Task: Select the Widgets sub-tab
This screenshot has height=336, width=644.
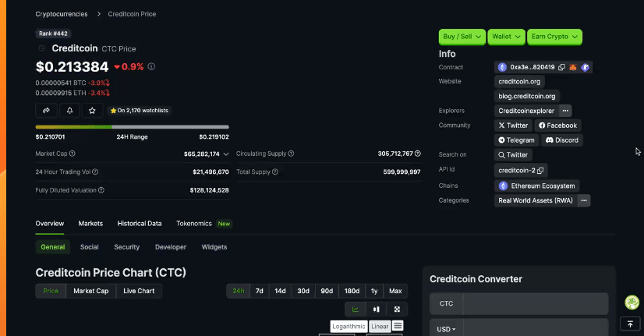Action: pyautogui.click(x=214, y=247)
